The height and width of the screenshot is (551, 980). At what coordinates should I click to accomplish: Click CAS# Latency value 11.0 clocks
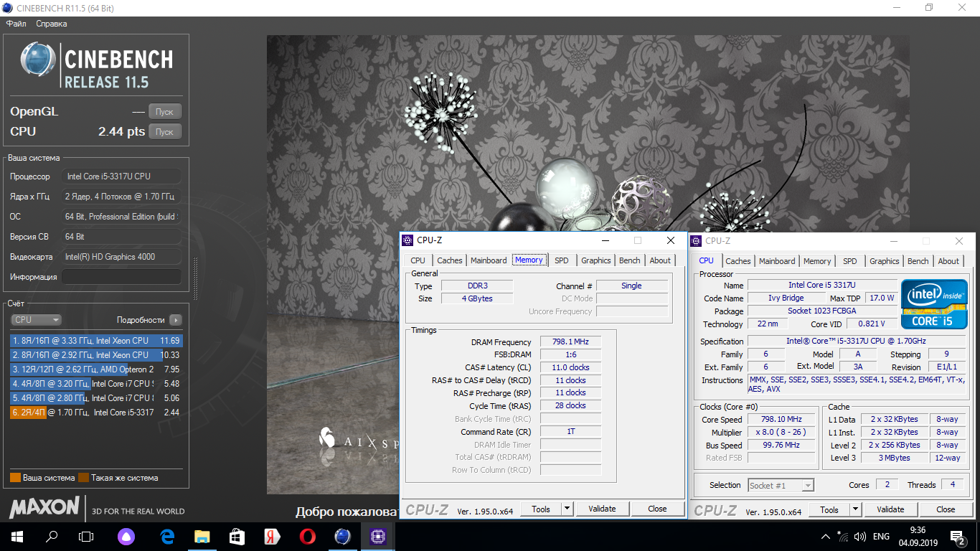coord(570,367)
